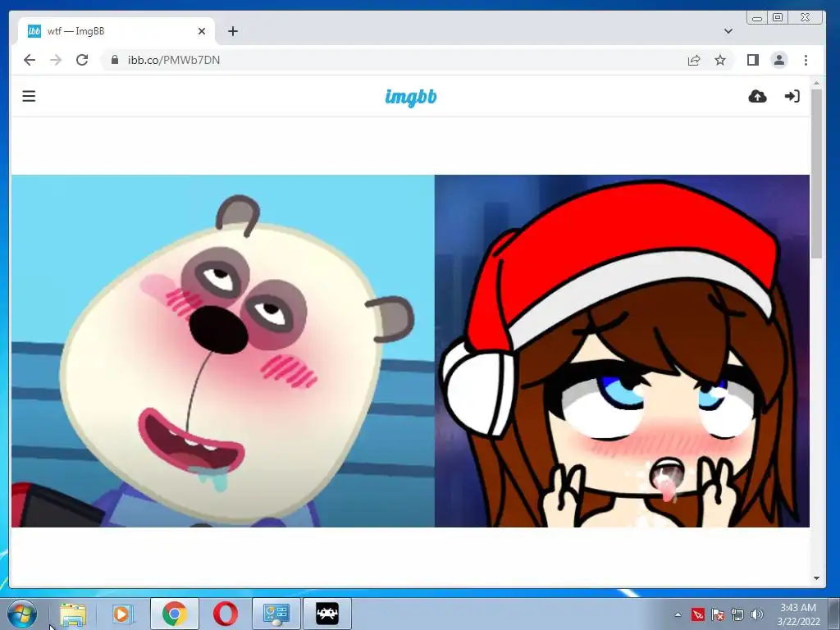Image resolution: width=840 pixels, height=630 pixels.
Task: Restore down the Chrome window
Action: [x=778, y=18]
